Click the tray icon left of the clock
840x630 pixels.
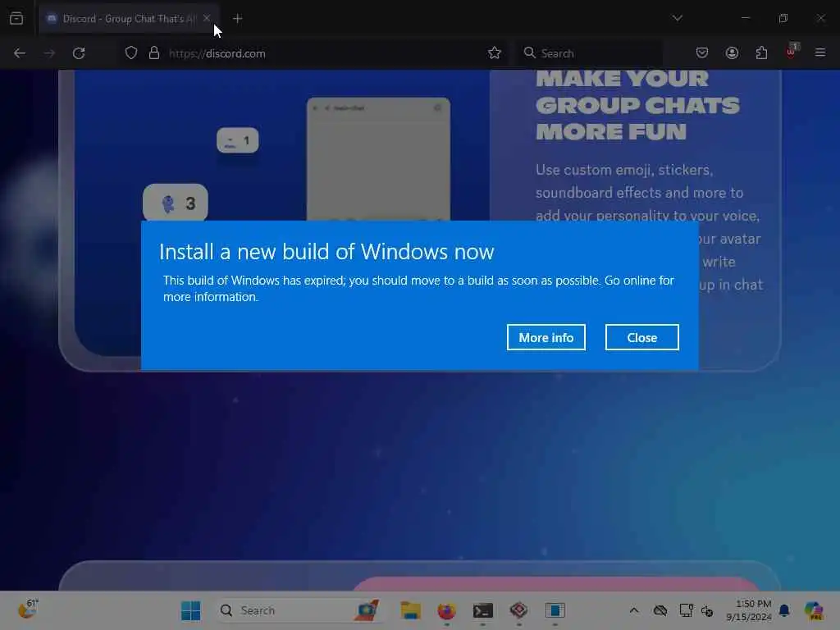pyautogui.click(x=707, y=610)
